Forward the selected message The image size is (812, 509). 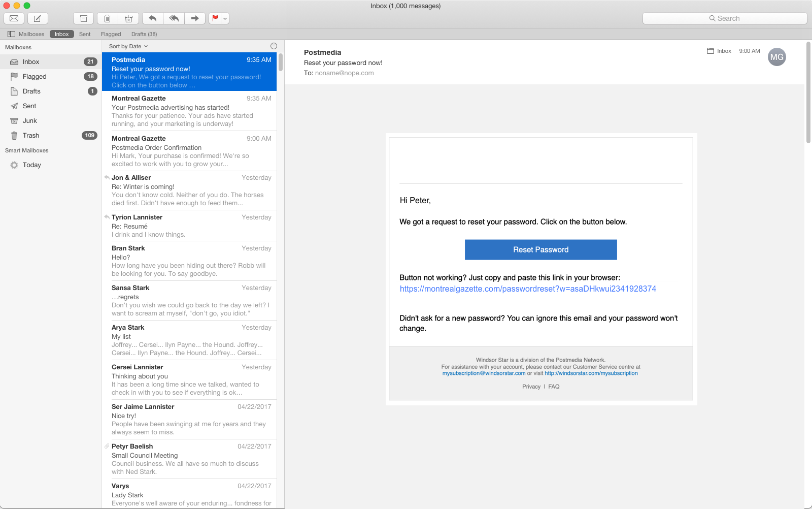(x=195, y=18)
